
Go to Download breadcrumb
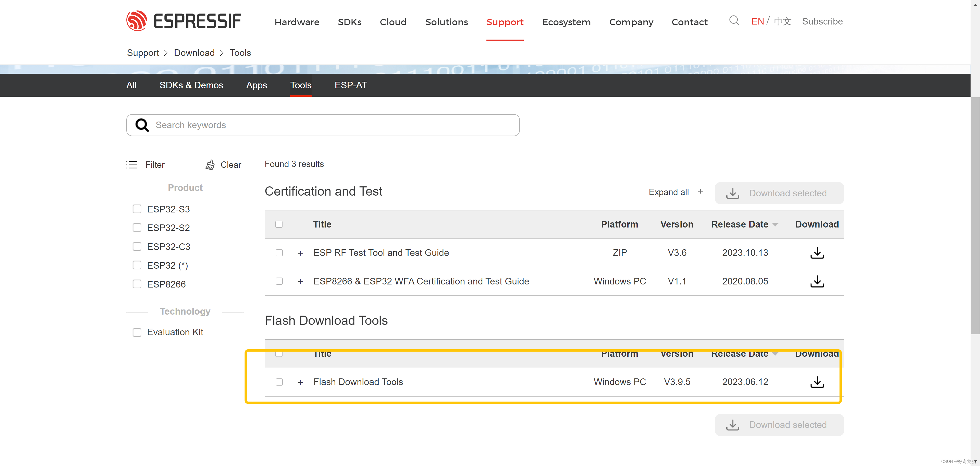pos(194,53)
